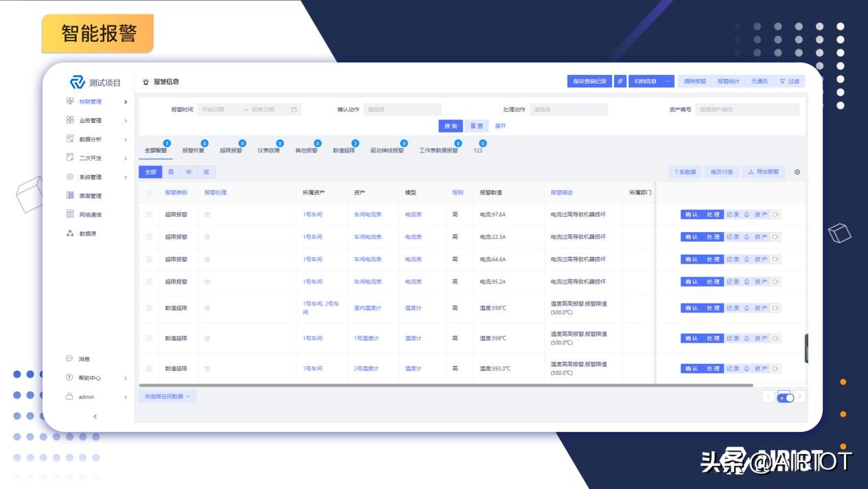
Task: Open 帮助中心 question-mark icon
Action: coord(69,378)
